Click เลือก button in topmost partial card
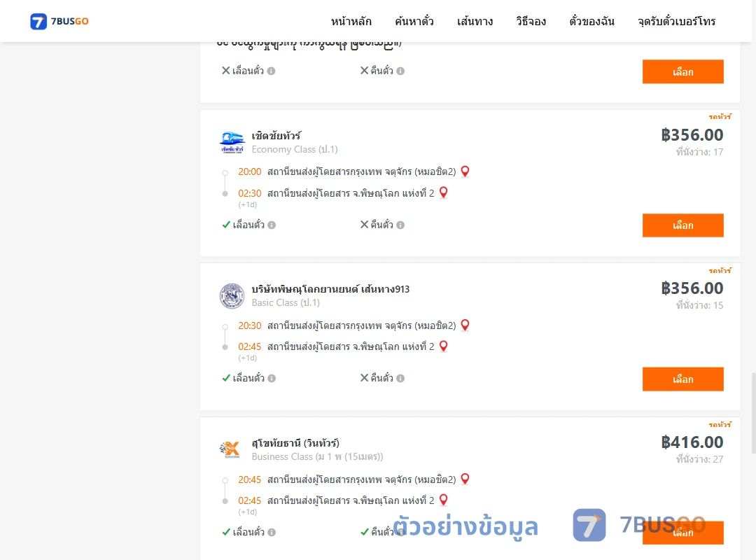Image resolution: width=756 pixels, height=560 pixels. tap(682, 71)
